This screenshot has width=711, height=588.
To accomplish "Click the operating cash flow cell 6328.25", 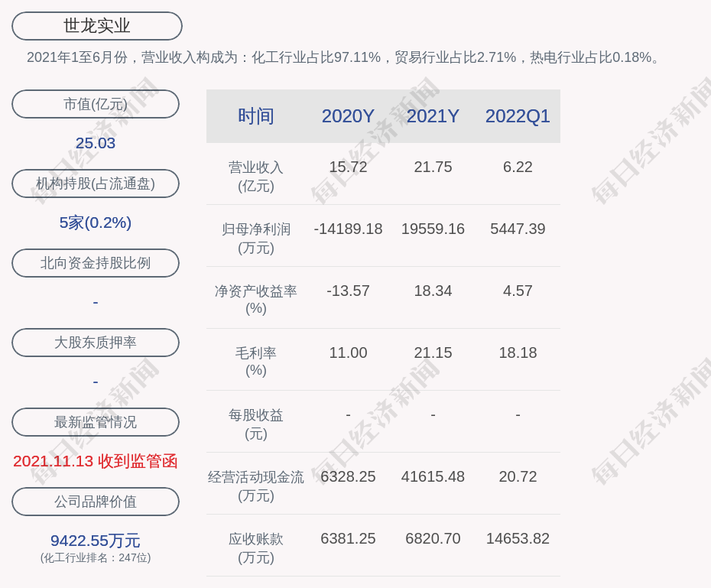I will (x=348, y=476).
